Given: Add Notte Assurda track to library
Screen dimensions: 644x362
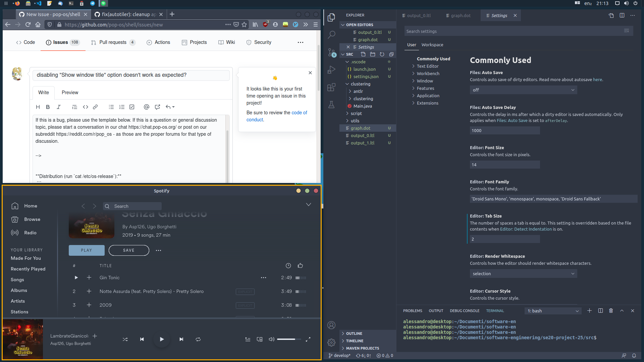Looking at the screenshot, I should tap(89, 291).
